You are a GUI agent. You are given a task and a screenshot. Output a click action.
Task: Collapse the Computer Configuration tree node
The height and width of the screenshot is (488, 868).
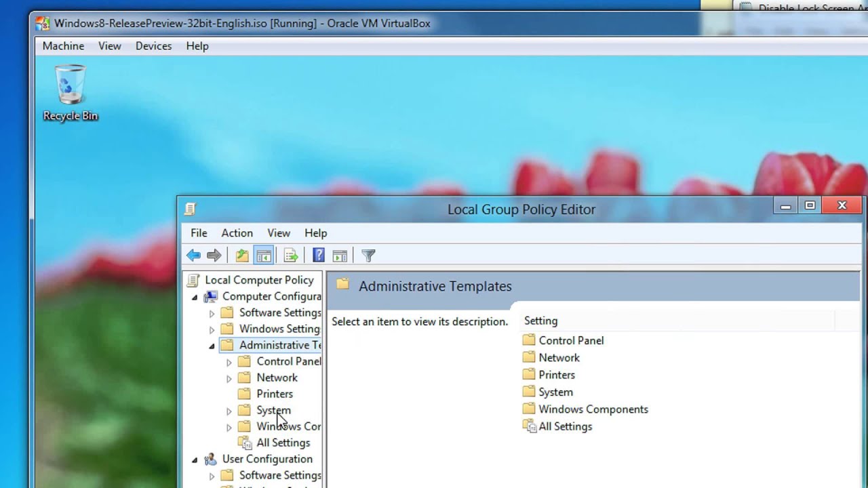click(x=195, y=297)
